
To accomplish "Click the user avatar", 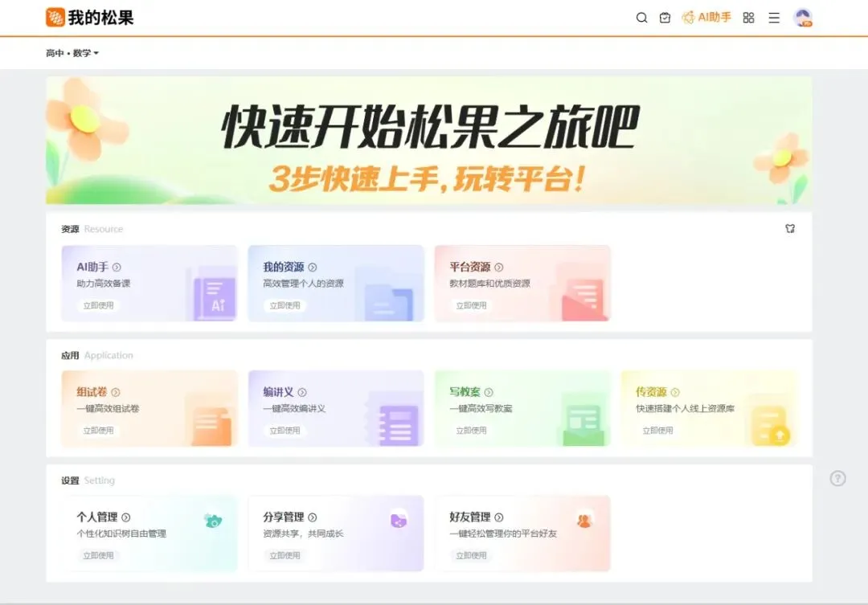I will pyautogui.click(x=803, y=18).
